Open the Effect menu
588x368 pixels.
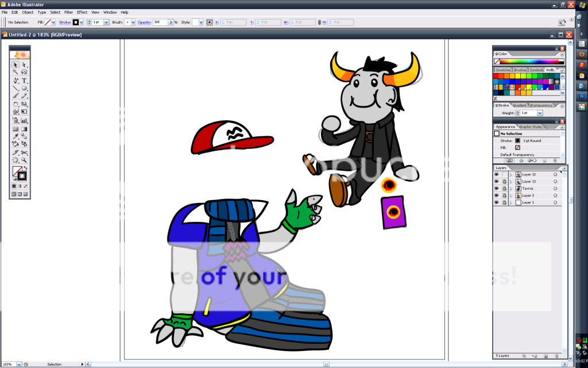pos(82,12)
